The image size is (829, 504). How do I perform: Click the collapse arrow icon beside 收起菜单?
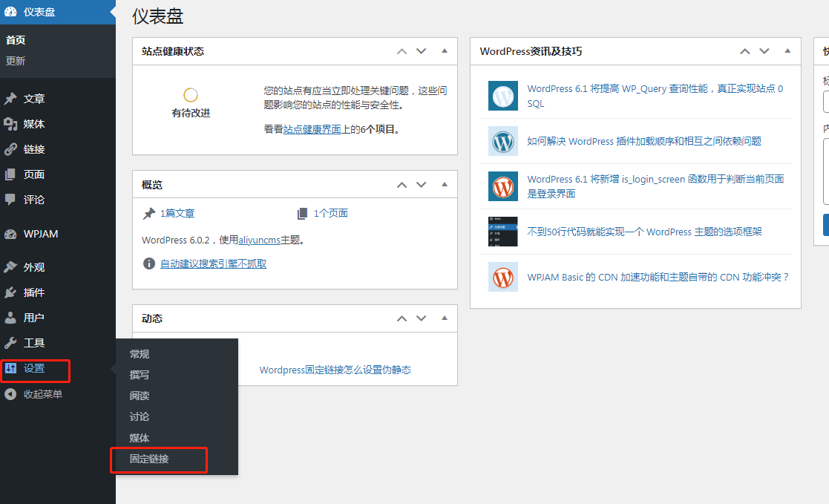10,394
